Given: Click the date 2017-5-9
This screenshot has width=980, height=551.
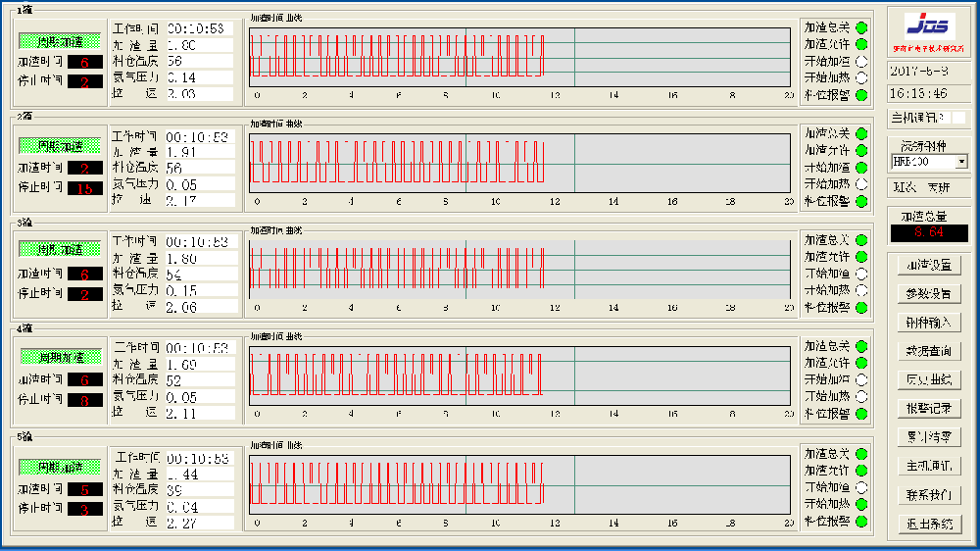Looking at the screenshot, I should (x=919, y=71).
